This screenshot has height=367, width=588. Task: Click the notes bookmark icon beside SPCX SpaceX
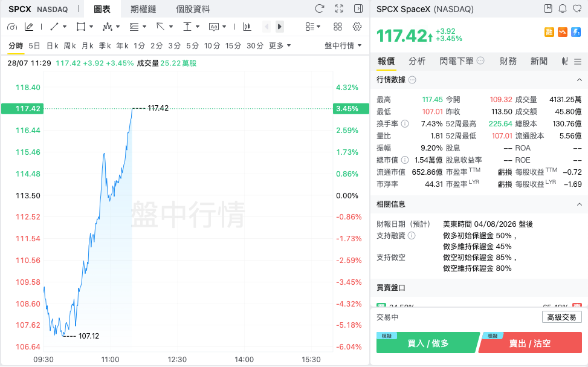pyautogui.click(x=548, y=8)
